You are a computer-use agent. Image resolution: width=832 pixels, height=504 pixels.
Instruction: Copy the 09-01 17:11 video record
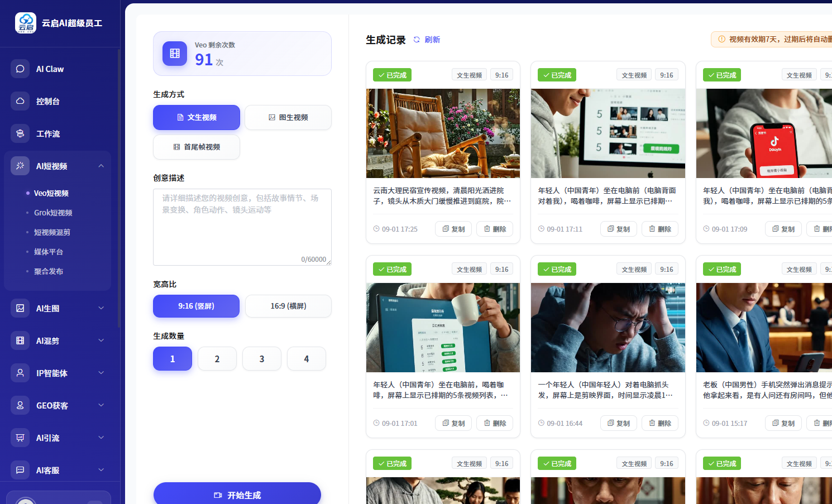click(x=619, y=229)
